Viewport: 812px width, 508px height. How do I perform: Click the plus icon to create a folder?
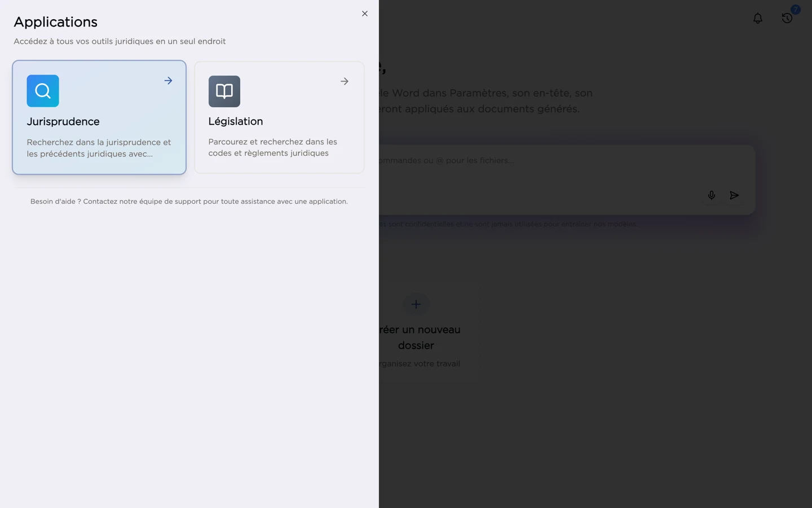pyautogui.click(x=416, y=304)
